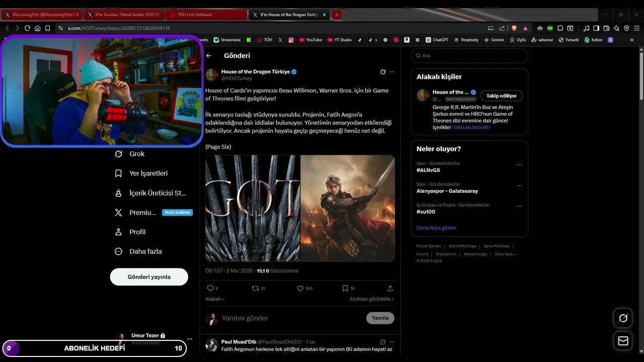This screenshot has height=362, width=644.
Task: Like the post with 164 likes
Action: pos(300,288)
